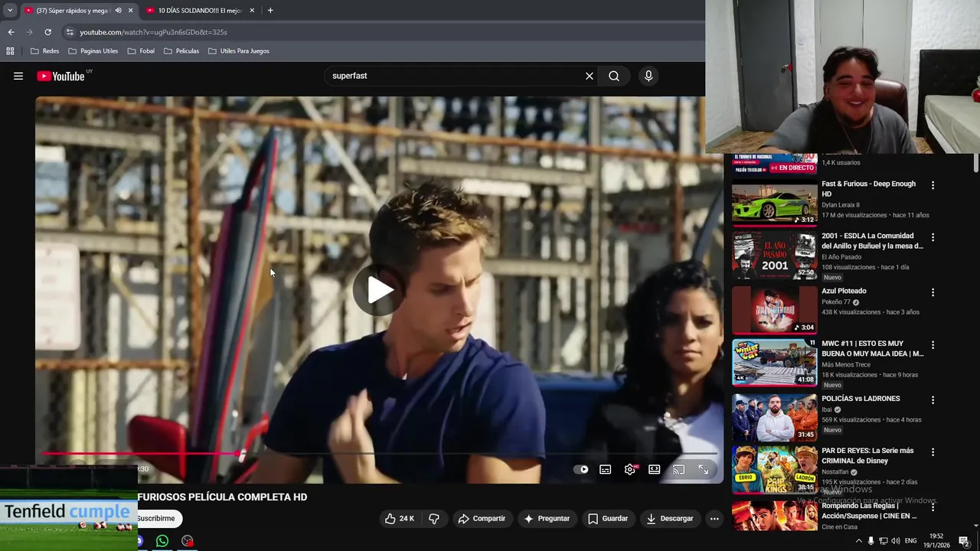Open the Azul Ploteado thumbnail
Viewport: 980px width, 551px height.
pyautogui.click(x=774, y=310)
